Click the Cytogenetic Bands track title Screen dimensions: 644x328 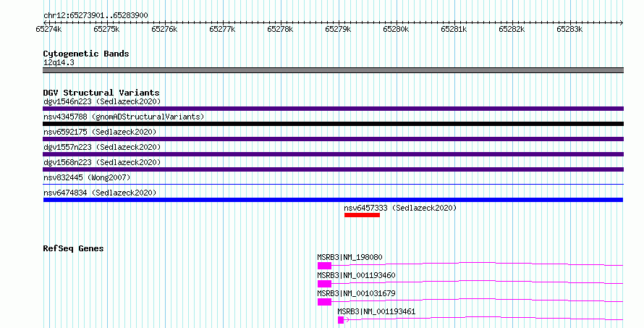click(86, 54)
